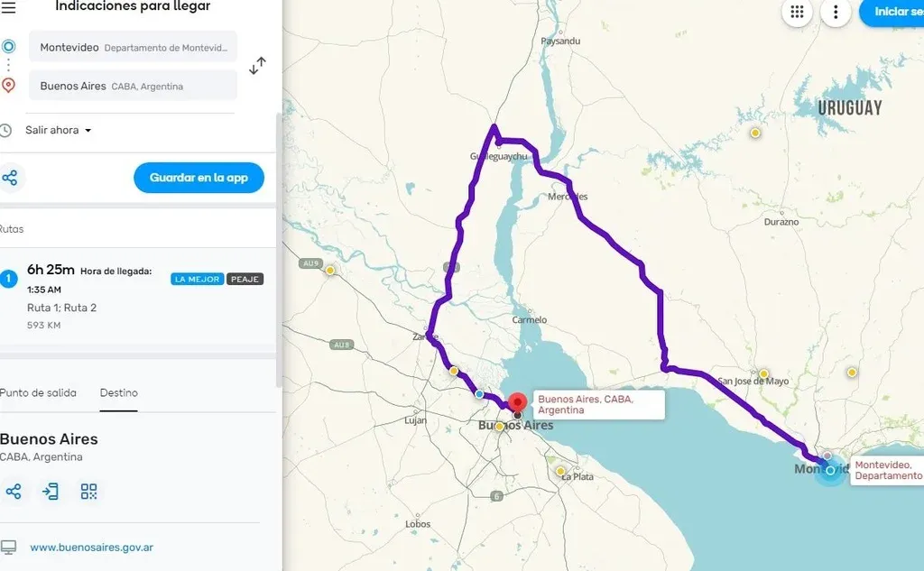
Task: Share the Buenos Aires destination via share icon
Action: coord(14,492)
